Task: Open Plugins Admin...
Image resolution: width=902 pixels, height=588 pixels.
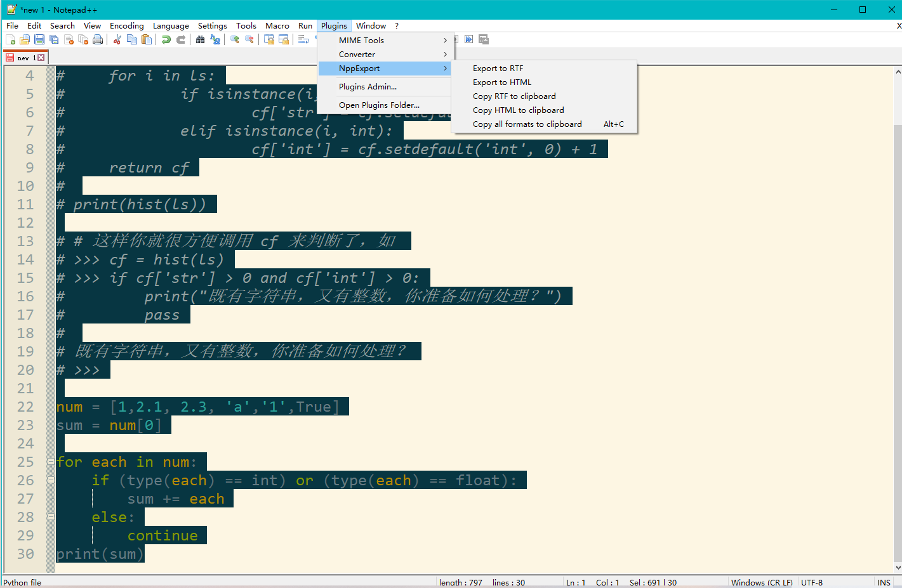Action: (385, 86)
